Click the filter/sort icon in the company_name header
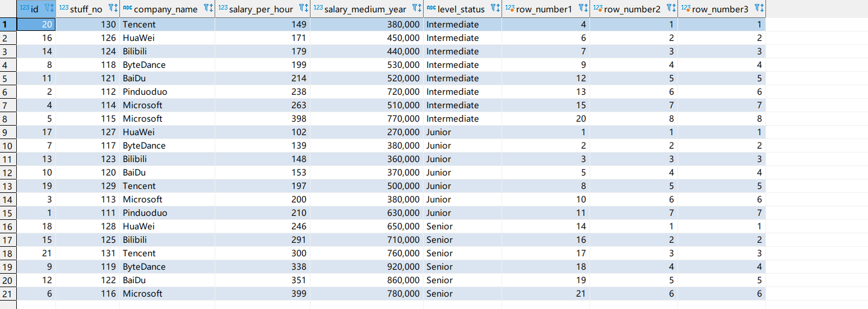The width and height of the screenshot is (868, 309). pos(208,8)
